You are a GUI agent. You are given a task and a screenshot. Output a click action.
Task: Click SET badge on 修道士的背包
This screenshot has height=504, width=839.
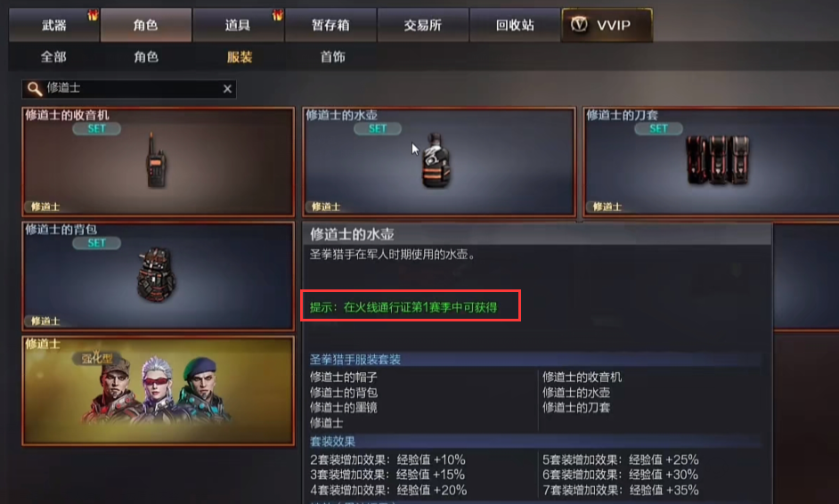pyautogui.click(x=97, y=243)
